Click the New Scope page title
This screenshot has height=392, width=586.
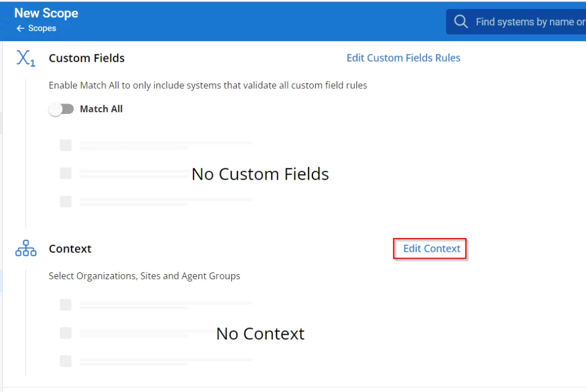pos(46,13)
